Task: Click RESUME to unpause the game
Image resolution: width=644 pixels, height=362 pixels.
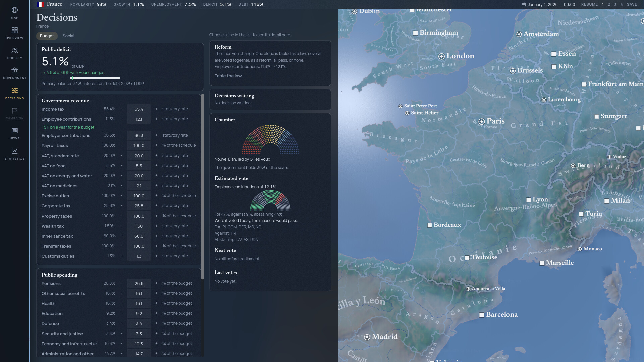Action: pyautogui.click(x=589, y=5)
